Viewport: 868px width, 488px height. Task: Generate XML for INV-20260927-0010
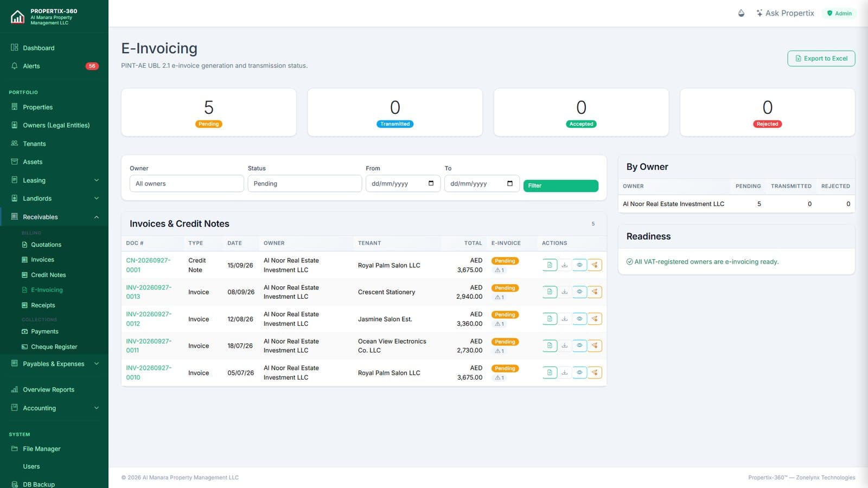click(550, 373)
